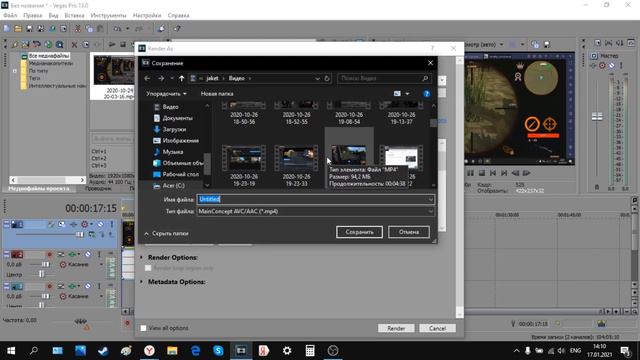Screen dimensions: 640x360
Task: Open the Справка menu
Action: [x=178, y=15]
